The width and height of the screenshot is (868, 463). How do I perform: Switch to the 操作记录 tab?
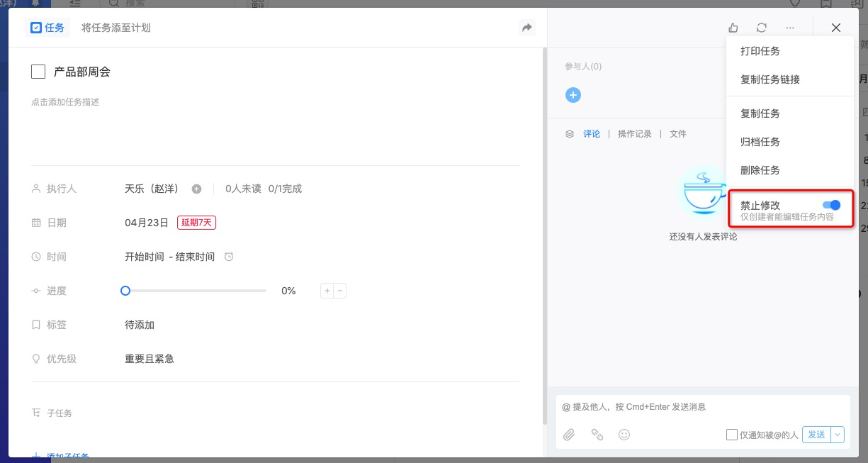coord(635,133)
